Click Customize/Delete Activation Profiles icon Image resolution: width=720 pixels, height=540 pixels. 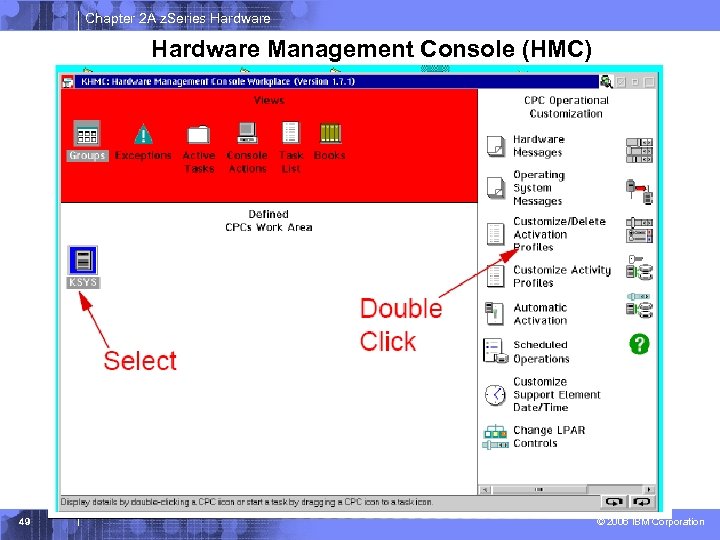pos(495,234)
